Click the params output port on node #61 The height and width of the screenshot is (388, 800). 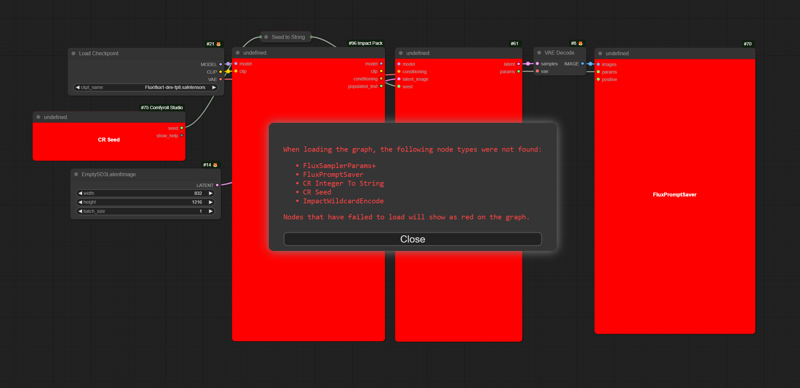[x=518, y=71]
